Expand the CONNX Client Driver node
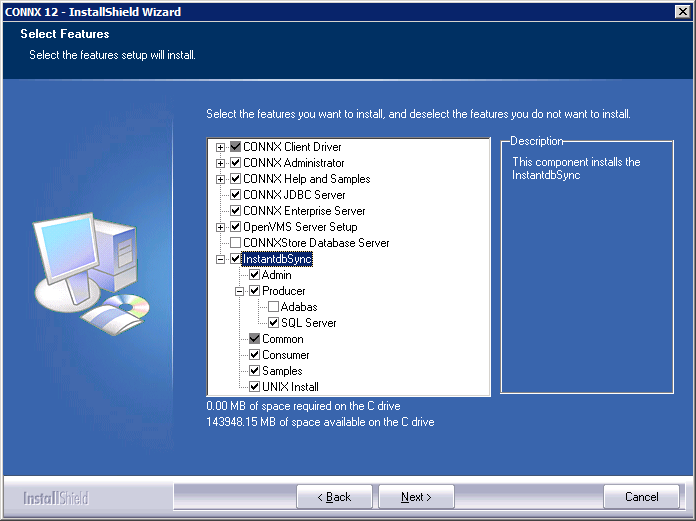Image resolution: width=696 pixels, height=521 pixels. pyautogui.click(x=220, y=147)
